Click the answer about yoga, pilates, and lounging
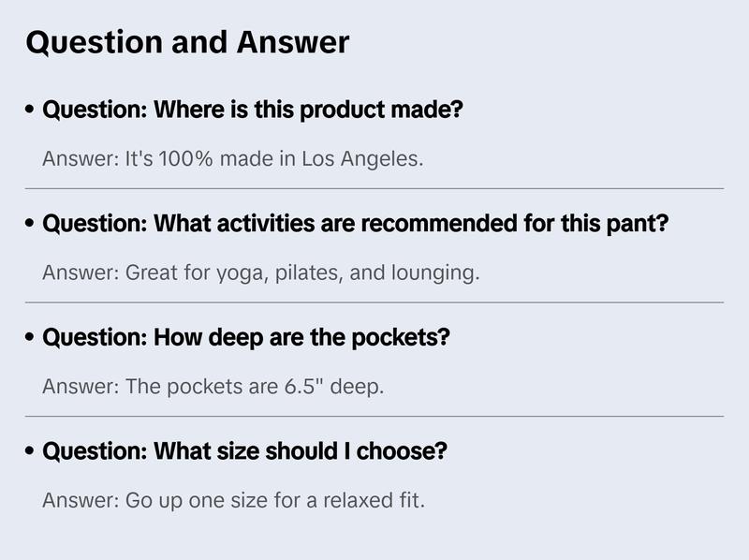749x560 pixels. [x=261, y=273]
